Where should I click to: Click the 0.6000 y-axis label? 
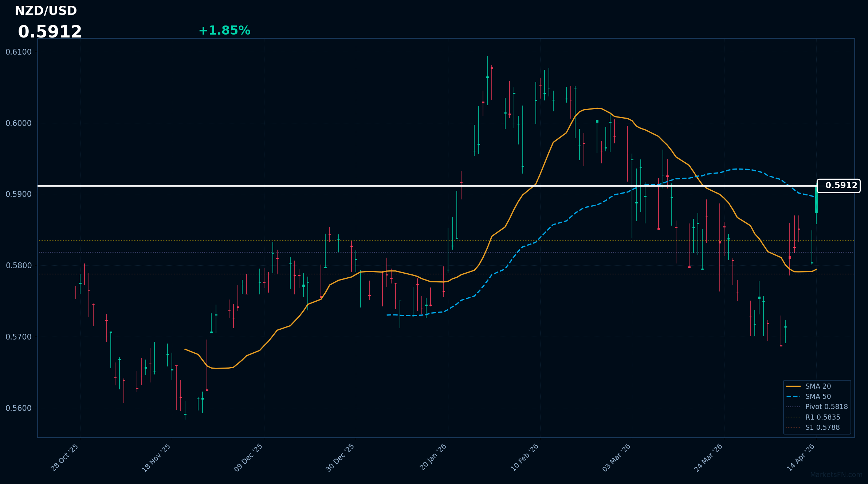[19, 123]
